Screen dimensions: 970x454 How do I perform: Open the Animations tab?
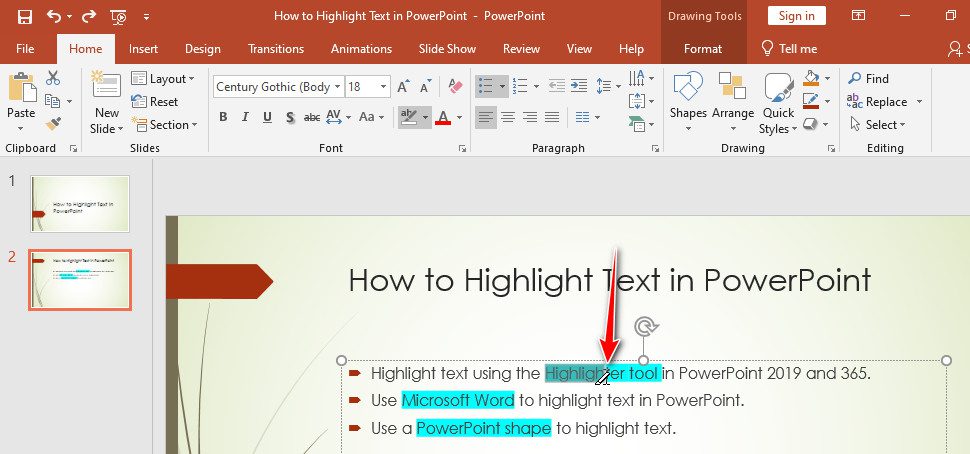(x=361, y=49)
